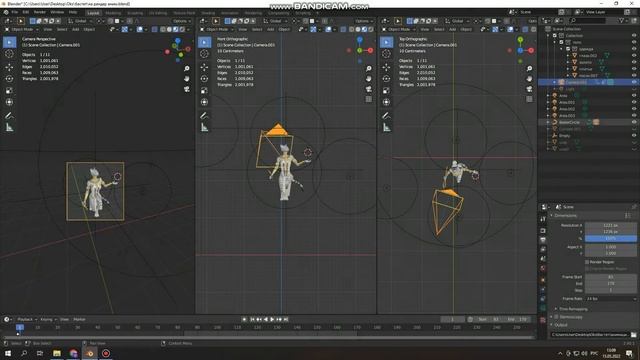Expand the Time Remapping section
Image resolution: width=640 pixels, height=360 pixels.
(x=573, y=309)
